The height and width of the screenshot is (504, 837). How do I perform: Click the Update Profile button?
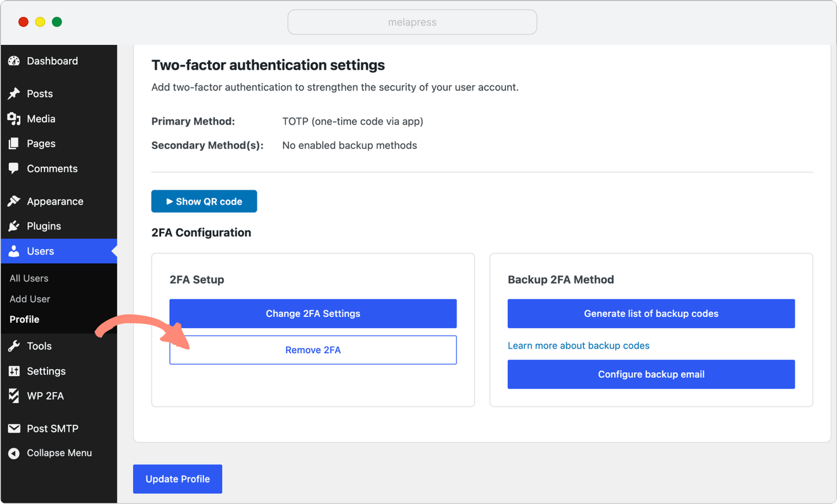tap(178, 479)
